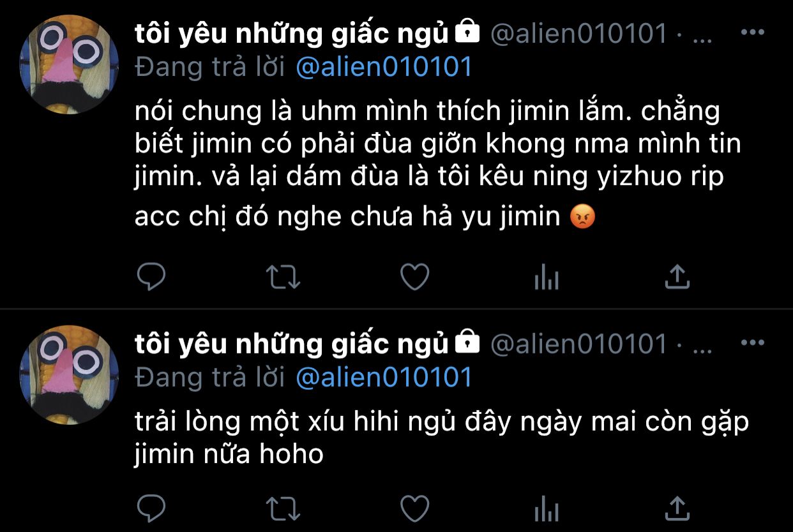Retweet the first tweet
Viewport: 793px width, 532px height.
pyautogui.click(x=282, y=277)
